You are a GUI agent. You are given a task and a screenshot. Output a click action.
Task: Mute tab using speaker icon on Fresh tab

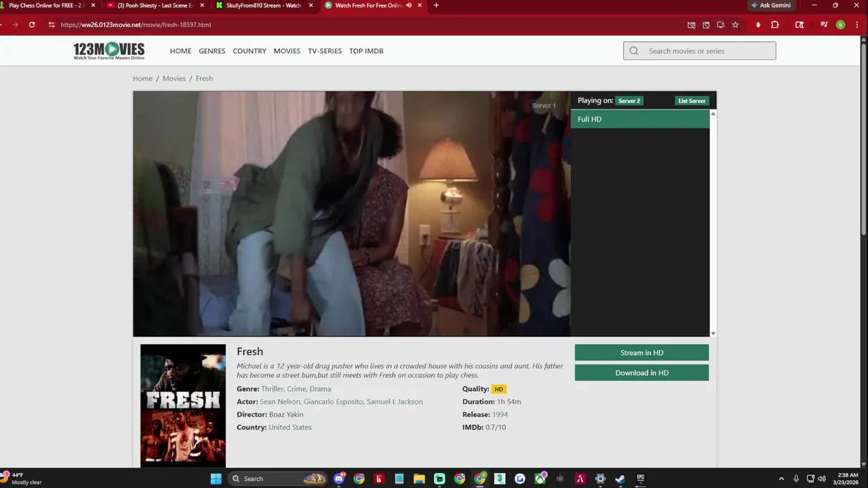(x=409, y=5)
